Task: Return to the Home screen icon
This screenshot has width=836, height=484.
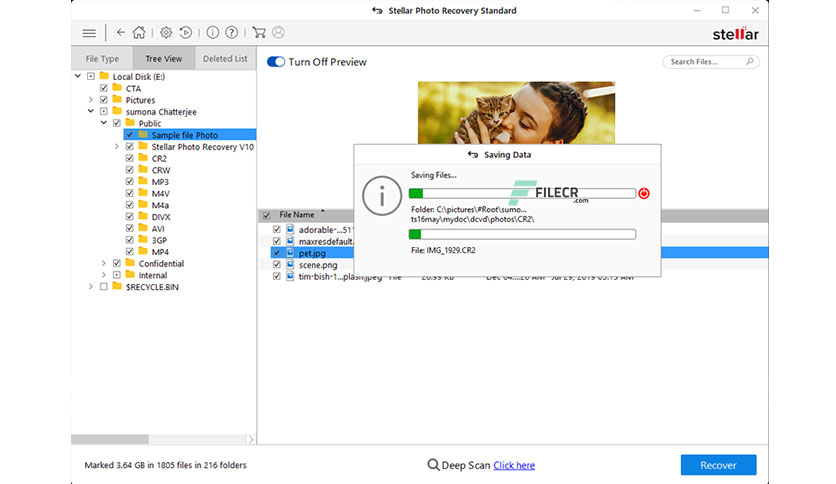Action: click(x=139, y=33)
